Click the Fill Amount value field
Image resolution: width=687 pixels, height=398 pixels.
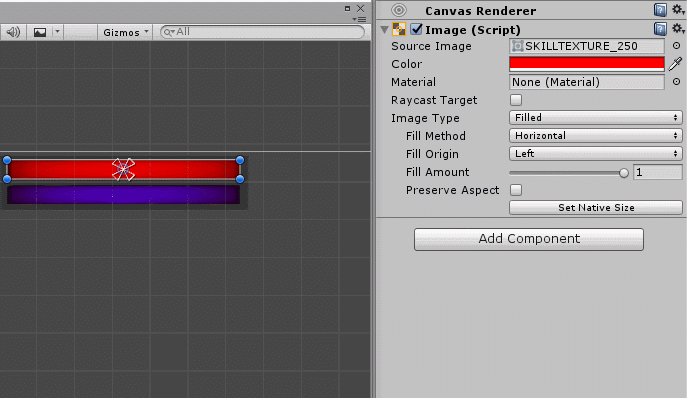658,172
